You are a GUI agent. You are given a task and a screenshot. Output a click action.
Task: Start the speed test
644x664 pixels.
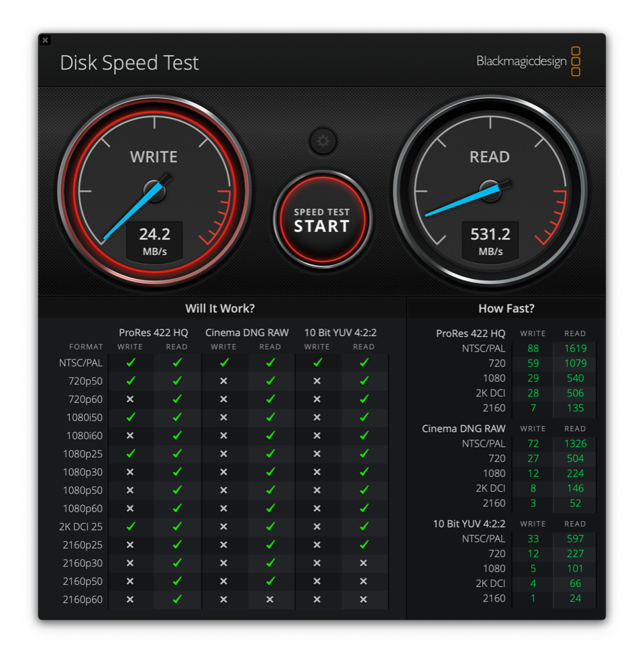pyautogui.click(x=322, y=219)
